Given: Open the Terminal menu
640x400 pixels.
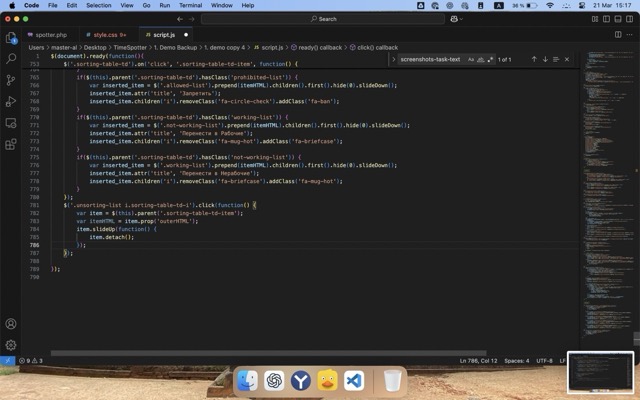Looking at the screenshot, I should (x=190, y=5).
